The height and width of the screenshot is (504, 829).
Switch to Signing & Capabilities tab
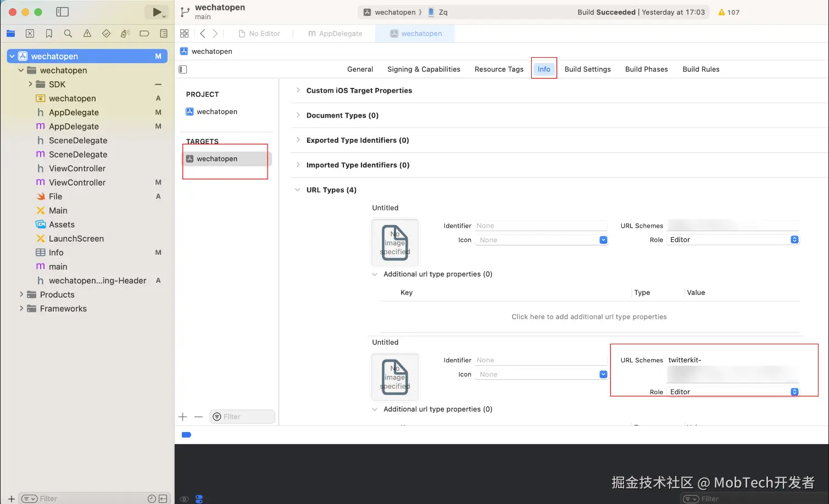pyautogui.click(x=424, y=69)
